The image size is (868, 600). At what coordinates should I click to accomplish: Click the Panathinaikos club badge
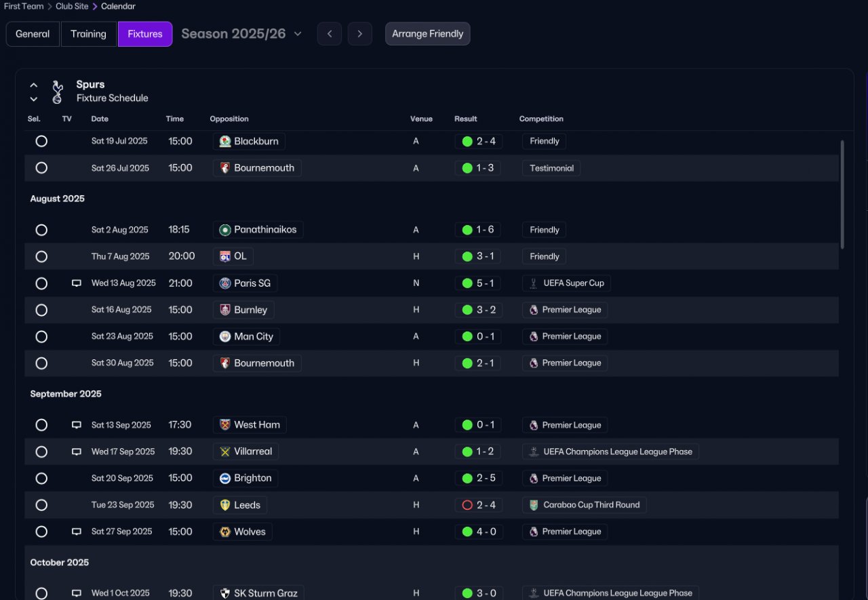tap(225, 230)
